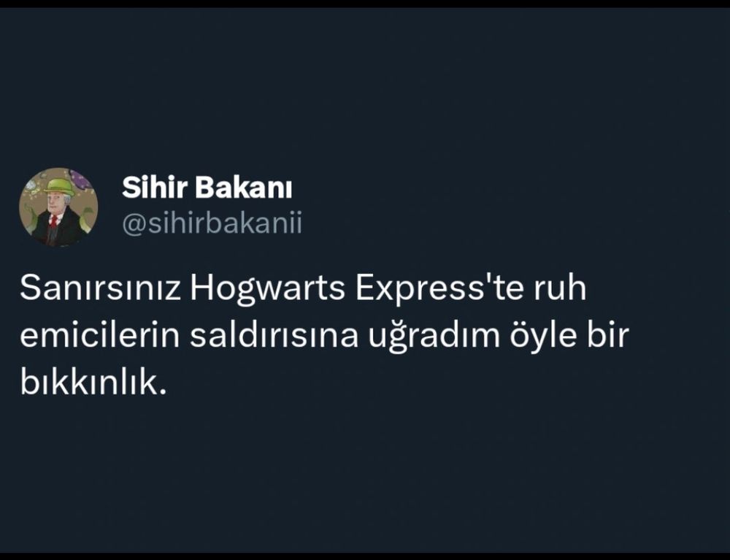This screenshot has height=560, width=730.
Task: Open the Sihir Bakanı profile picture
Action: pos(58,207)
